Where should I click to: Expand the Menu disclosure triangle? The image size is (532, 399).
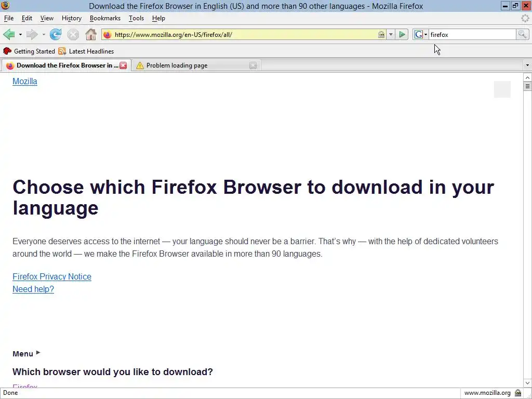click(x=38, y=353)
